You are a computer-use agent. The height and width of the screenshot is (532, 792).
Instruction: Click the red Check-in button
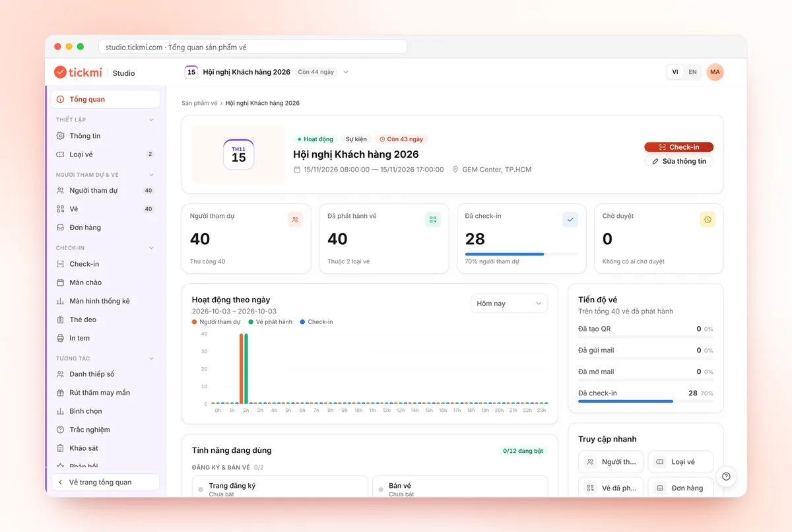[x=678, y=147]
